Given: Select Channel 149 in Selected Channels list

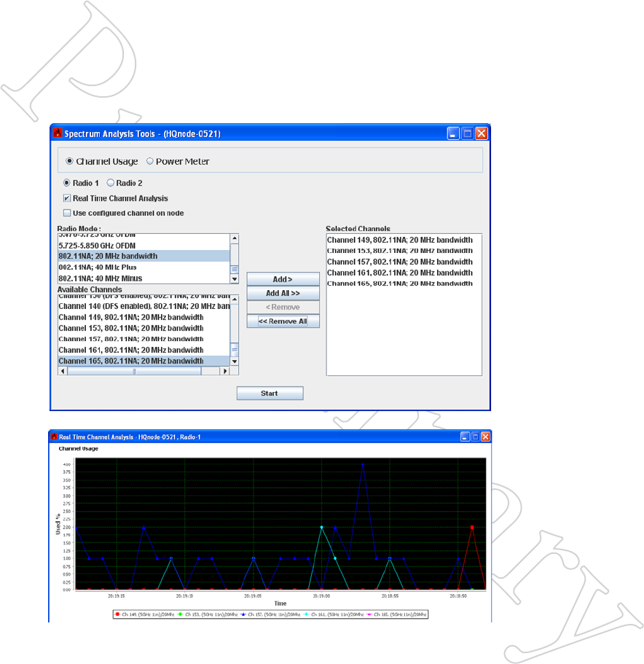Looking at the screenshot, I should coord(404,240).
